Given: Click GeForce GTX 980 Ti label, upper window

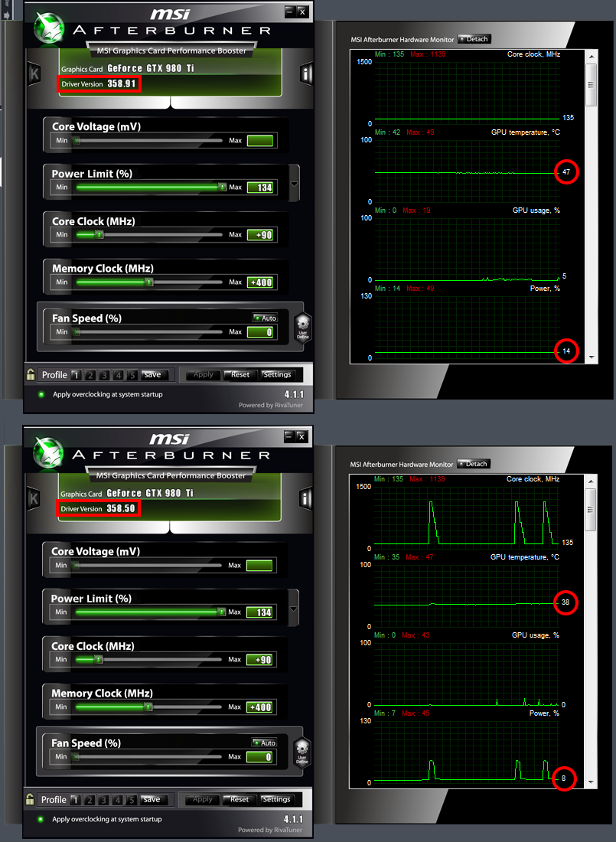Looking at the screenshot, I should point(151,68).
